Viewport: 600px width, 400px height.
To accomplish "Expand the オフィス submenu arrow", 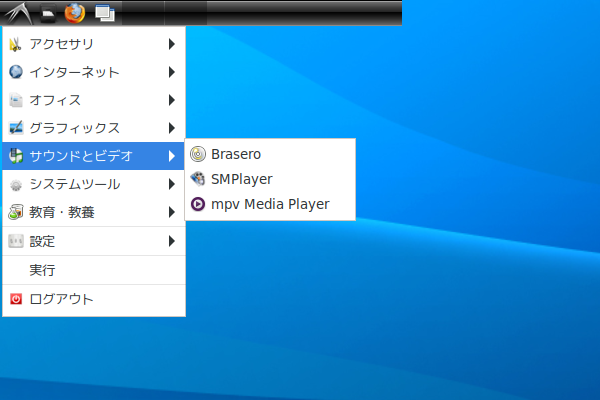I will click(x=172, y=100).
